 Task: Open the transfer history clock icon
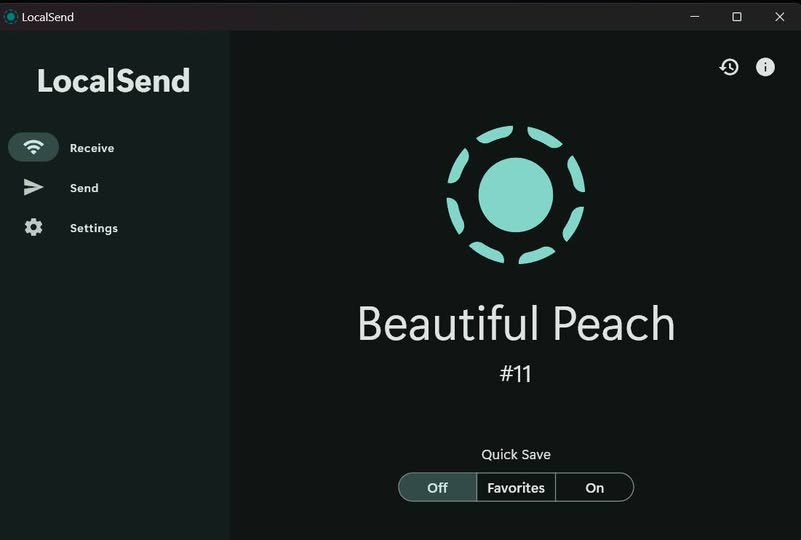tap(729, 67)
